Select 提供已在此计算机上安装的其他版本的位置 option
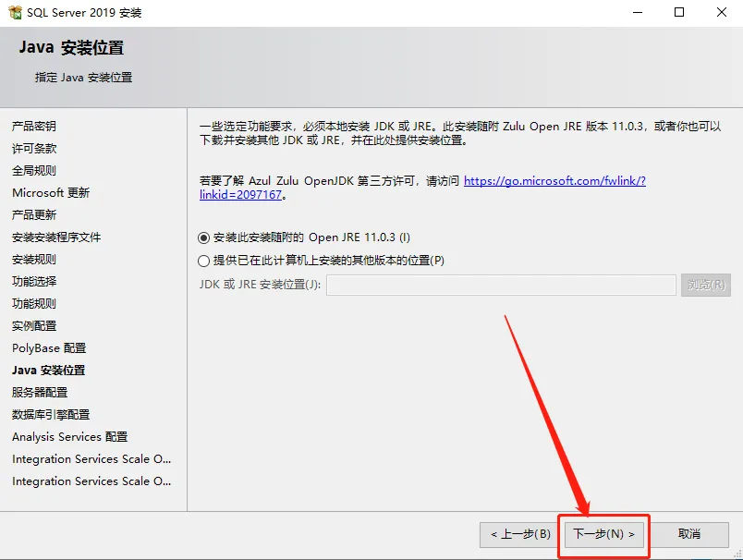The width and height of the screenshot is (743, 560). point(321,261)
